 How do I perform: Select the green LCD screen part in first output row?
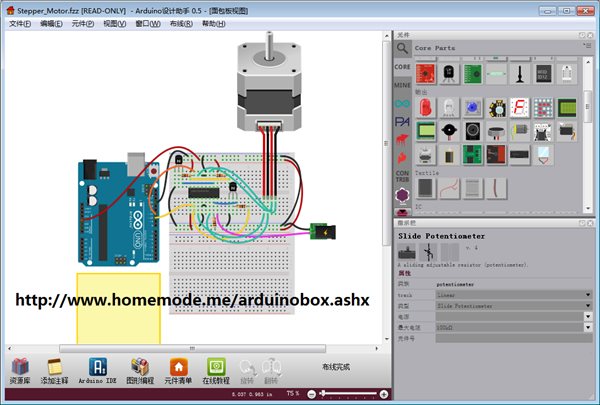click(567, 108)
